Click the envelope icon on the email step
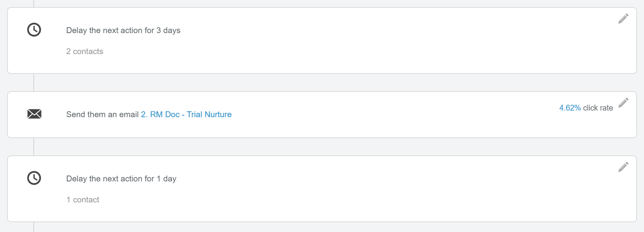The width and height of the screenshot is (644, 232). click(x=34, y=114)
